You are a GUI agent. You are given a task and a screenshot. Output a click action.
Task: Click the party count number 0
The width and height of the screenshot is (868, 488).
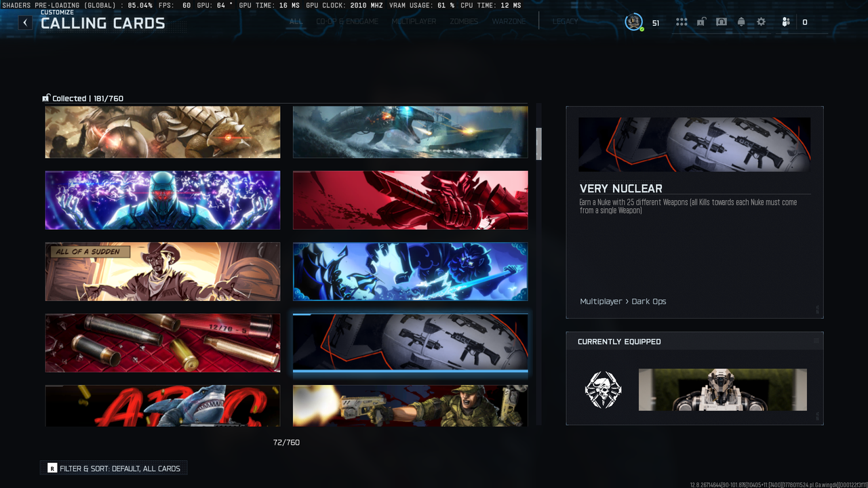pyautogui.click(x=805, y=22)
